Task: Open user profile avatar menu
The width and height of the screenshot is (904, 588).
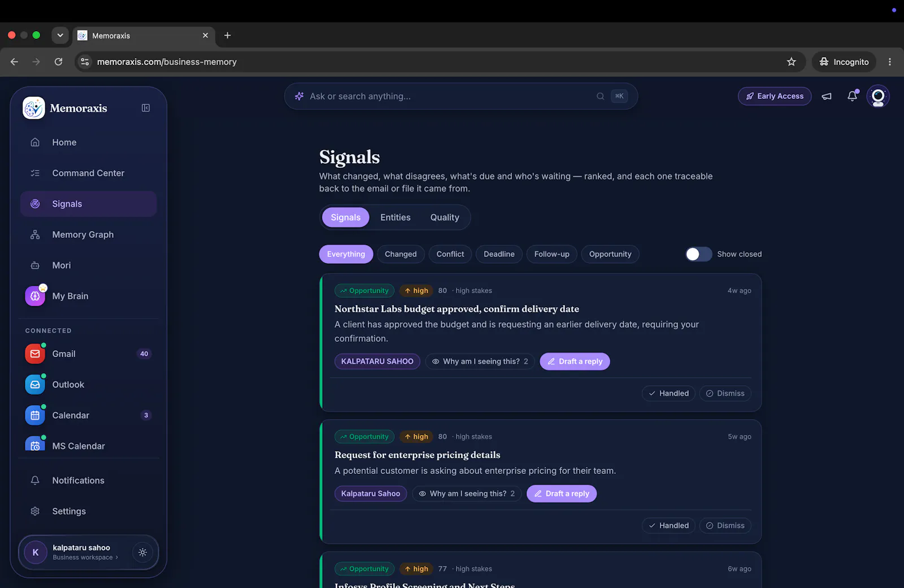Action: [878, 97]
